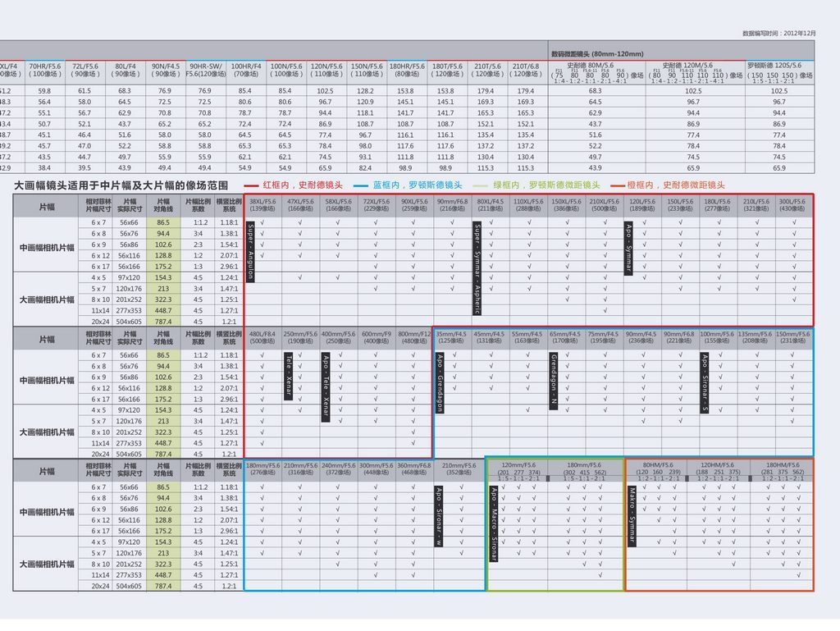Click the vertical 'Super - Symmar - Aspheric' label
The height and width of the screenshot is (631, 840).
477,267
